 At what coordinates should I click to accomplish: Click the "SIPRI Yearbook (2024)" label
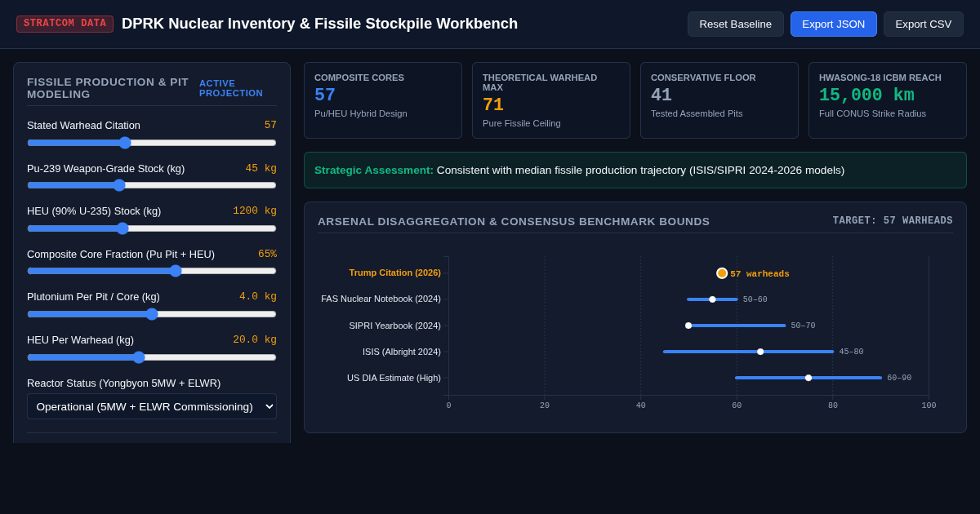pyautogui.click(x=395, y=326)
